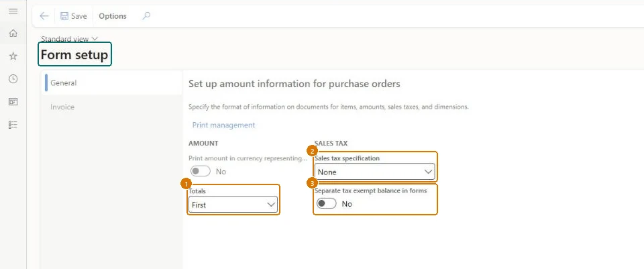
Task: Click the 'Set up amount information' heading
Action: [x=294, y=84]
